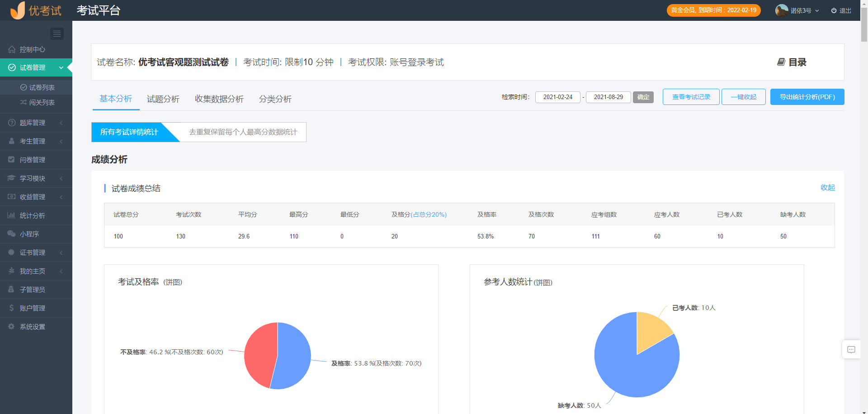Open 统计分析 bar chart icon
This screenshot has width=868, height=414.
[11, 215]
